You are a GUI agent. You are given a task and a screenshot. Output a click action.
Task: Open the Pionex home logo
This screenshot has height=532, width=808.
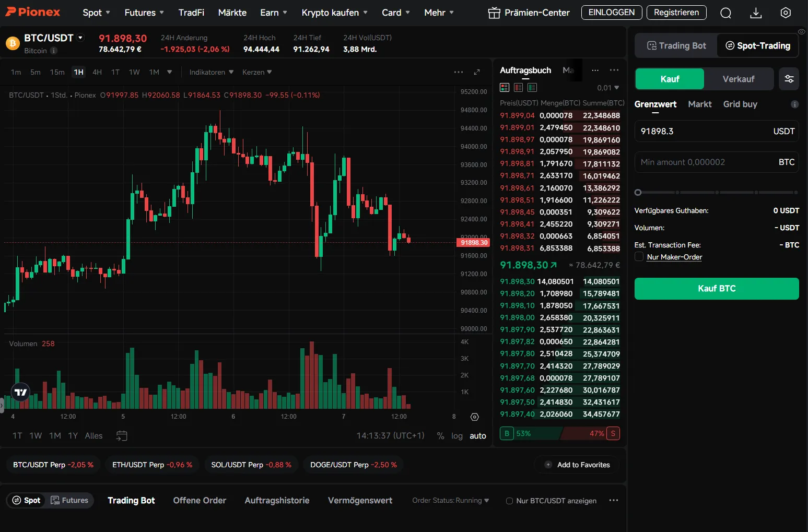[x=32, y=12]
